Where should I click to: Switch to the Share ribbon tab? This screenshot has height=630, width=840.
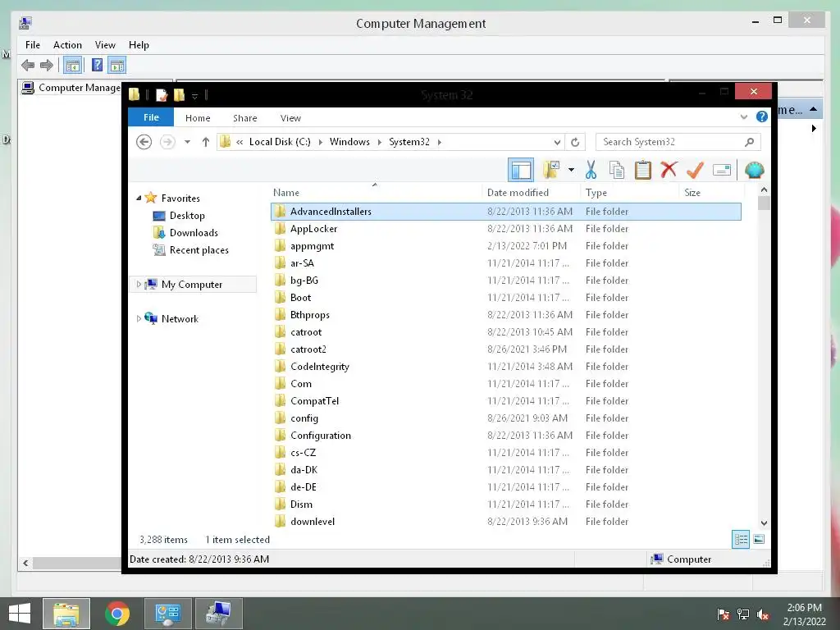click(244, 118)
